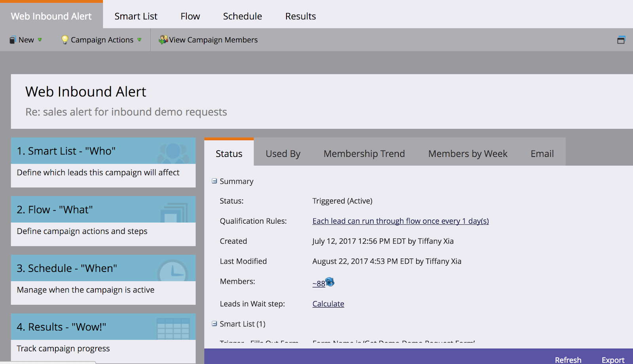Collapse the Summary section
Screen dimensions: 633x364
(214, 181)
